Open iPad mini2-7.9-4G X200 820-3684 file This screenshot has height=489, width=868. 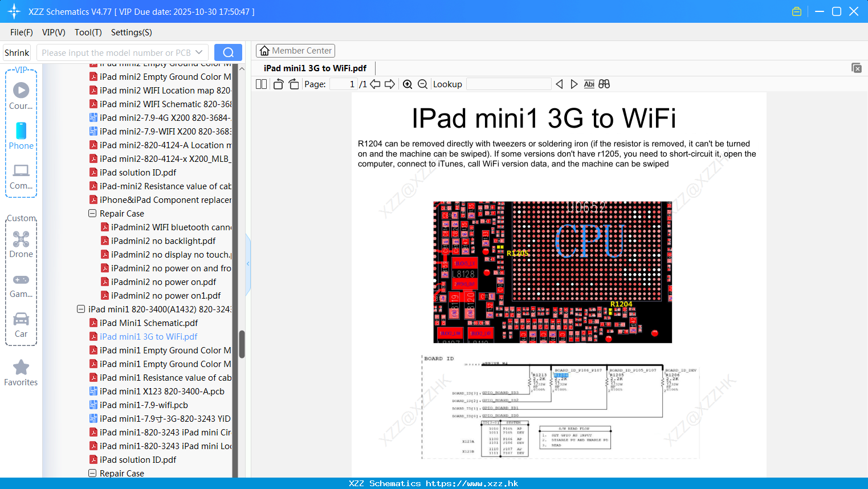[x=160, y=118]
